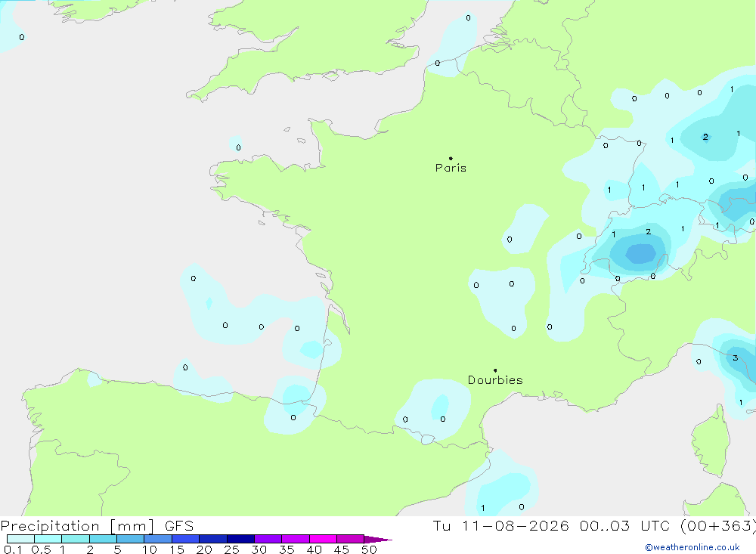This screenshot has width=756, height=554.
Task: Click the legend scale label '10'
Action: pos(150,549)
